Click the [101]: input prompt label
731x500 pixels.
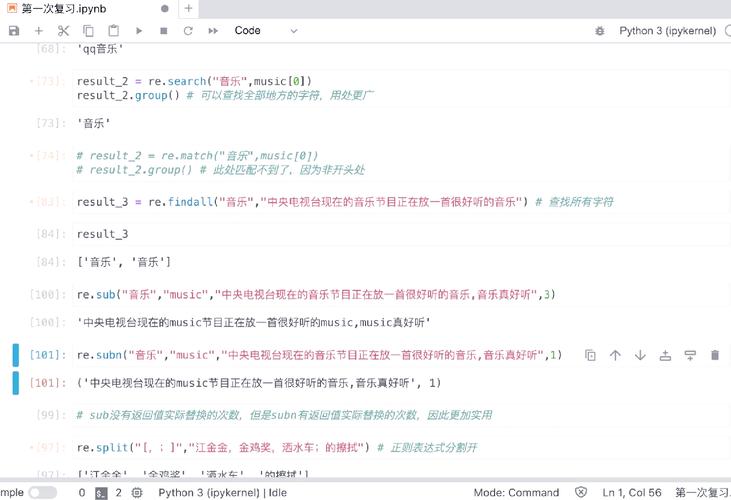tap(48, 355)
